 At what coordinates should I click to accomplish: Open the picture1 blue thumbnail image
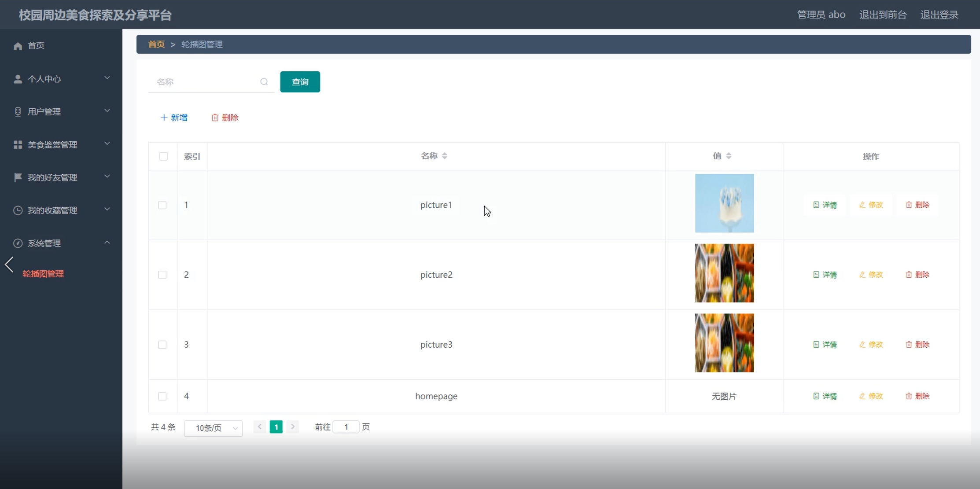point(724,203)
